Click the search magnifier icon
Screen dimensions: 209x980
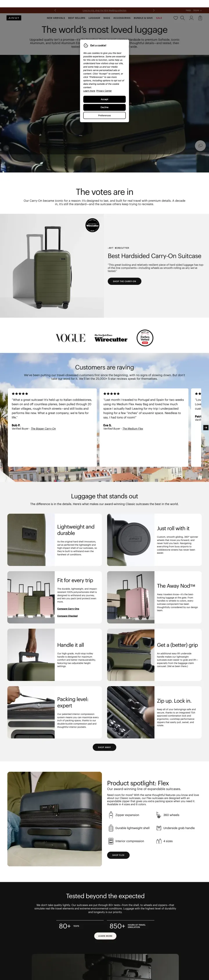click(x=182, y=18)
